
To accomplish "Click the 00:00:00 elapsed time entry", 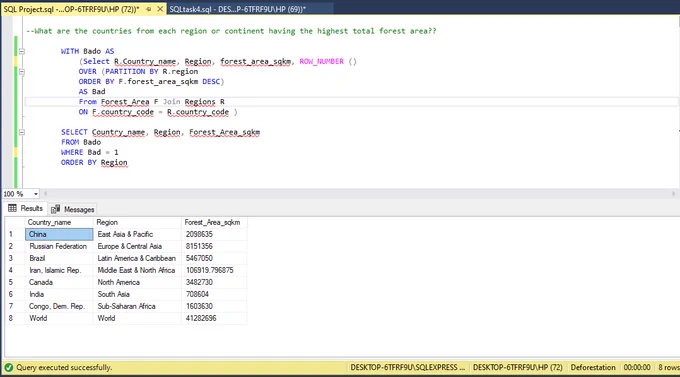I will point(637,367).
